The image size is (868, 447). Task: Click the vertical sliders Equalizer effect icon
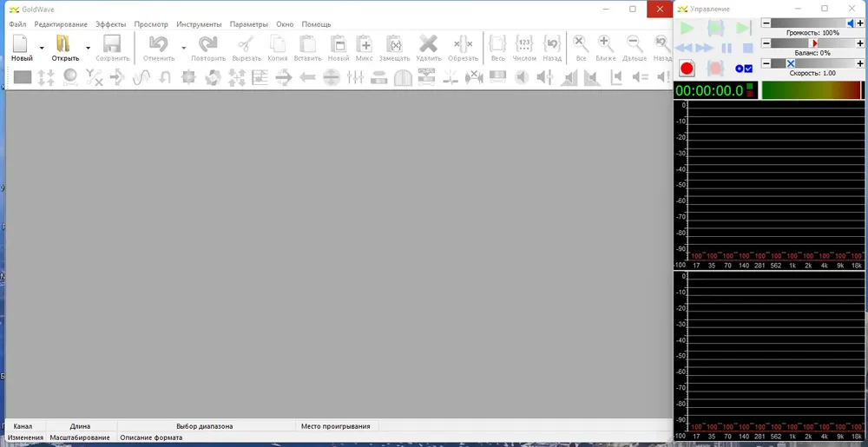point(355,77)
